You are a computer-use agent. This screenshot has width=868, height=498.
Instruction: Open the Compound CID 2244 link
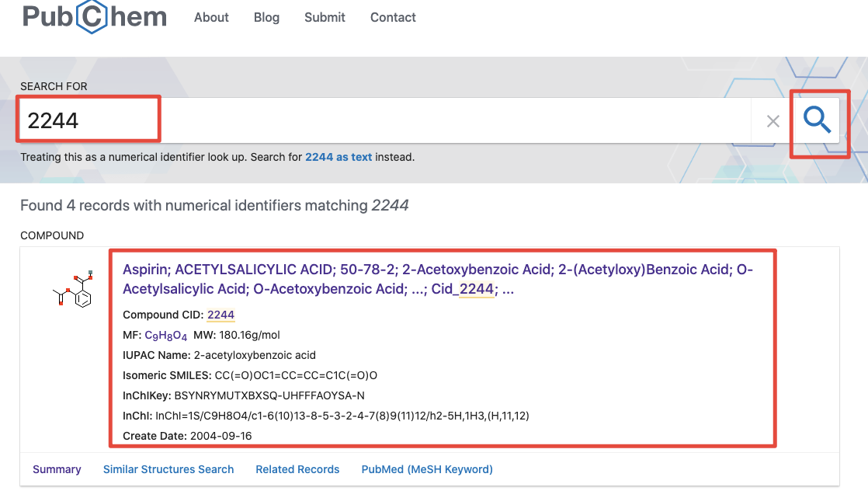pos(220,315)
